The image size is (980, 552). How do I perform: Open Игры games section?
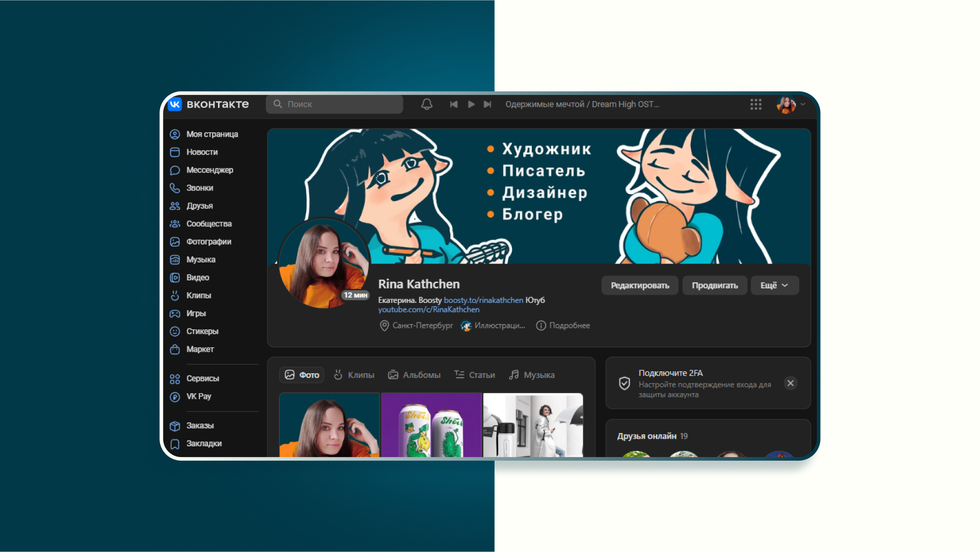[x=196, y=314]
